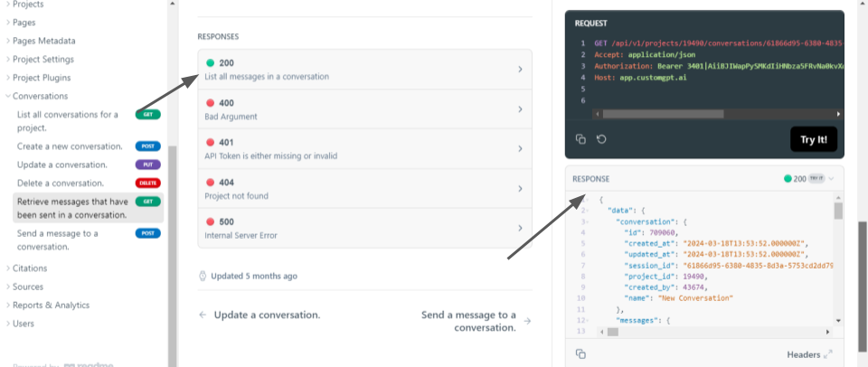Go to next page Send a message to a conversation

tap(475, 321)
